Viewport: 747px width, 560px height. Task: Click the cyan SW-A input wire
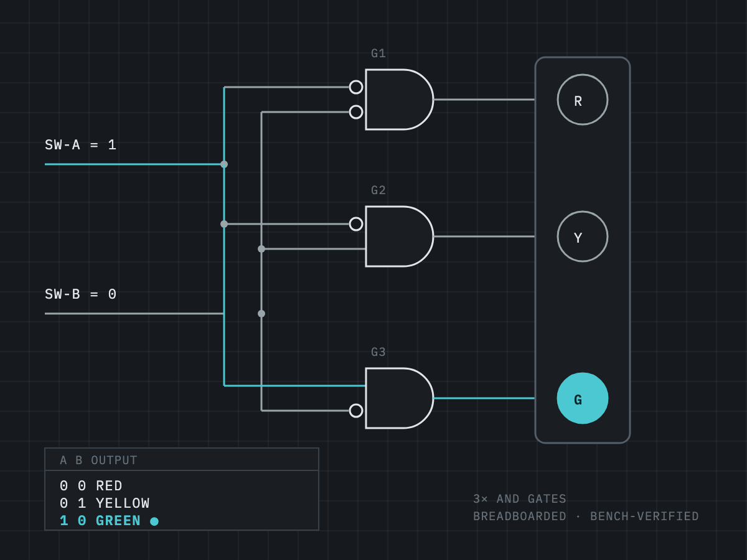(134, 164)
